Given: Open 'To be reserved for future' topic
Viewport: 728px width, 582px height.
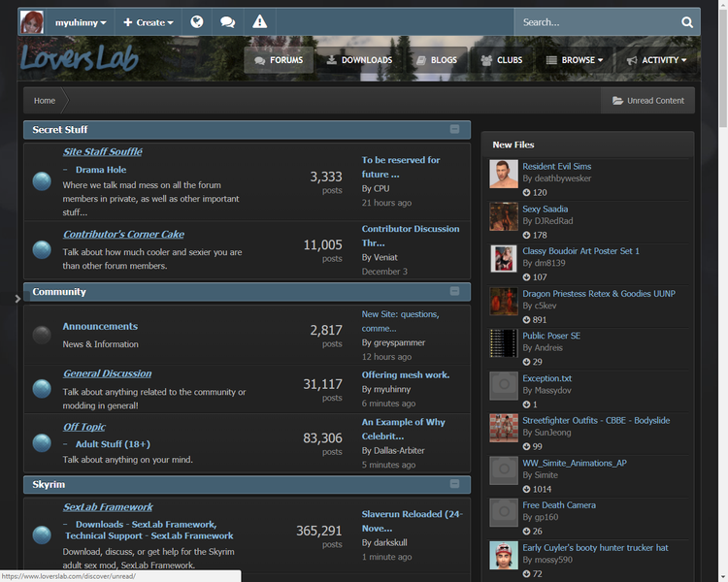Looking at the screenshot, I should click(401, 167).
